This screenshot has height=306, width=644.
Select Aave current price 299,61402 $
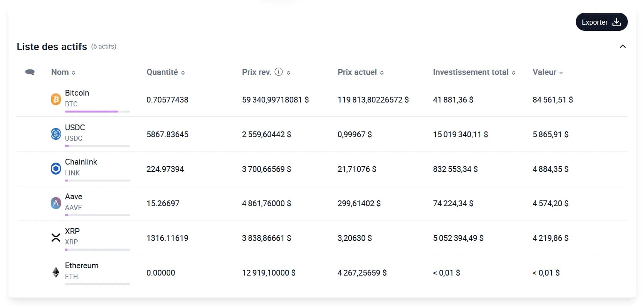(x=359, y=203)
